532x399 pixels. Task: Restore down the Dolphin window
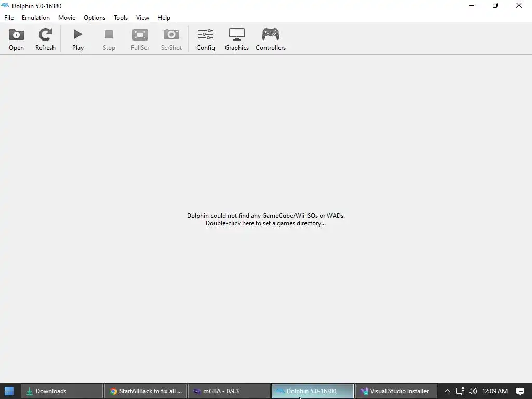click(x=495, y=5)
